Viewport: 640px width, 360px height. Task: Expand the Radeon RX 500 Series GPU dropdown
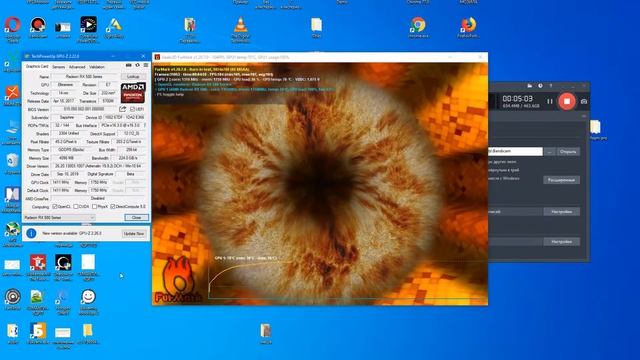tap(59, 218)
